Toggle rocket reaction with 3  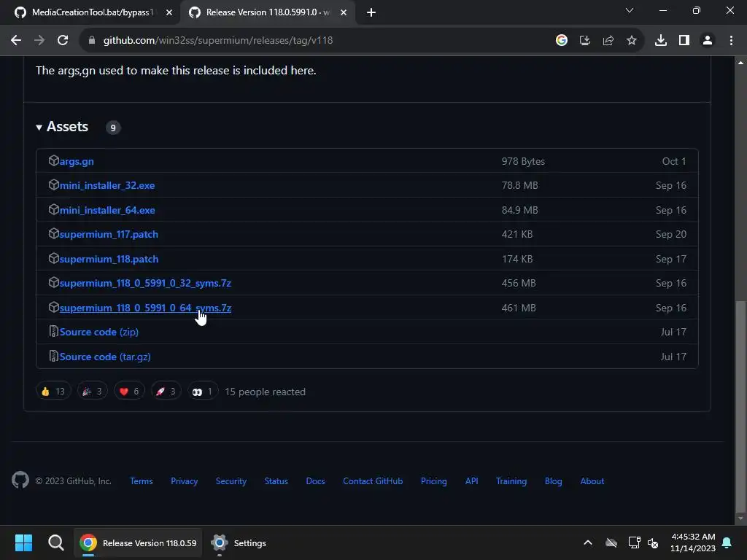coord(166,392)
